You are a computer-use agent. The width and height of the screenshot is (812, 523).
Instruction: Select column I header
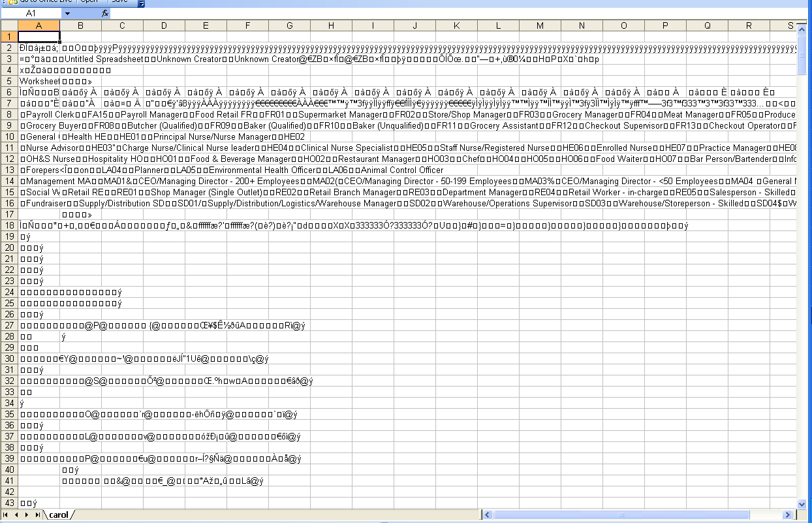pos(373,25)
